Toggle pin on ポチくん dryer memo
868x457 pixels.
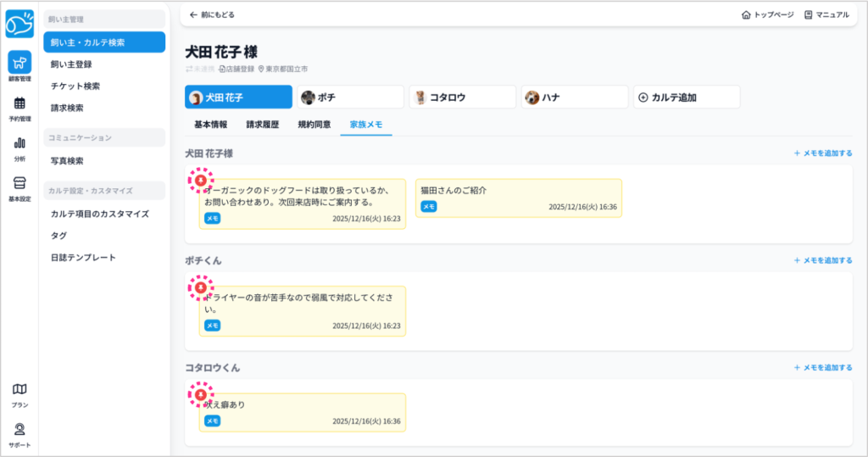(200, 287)
